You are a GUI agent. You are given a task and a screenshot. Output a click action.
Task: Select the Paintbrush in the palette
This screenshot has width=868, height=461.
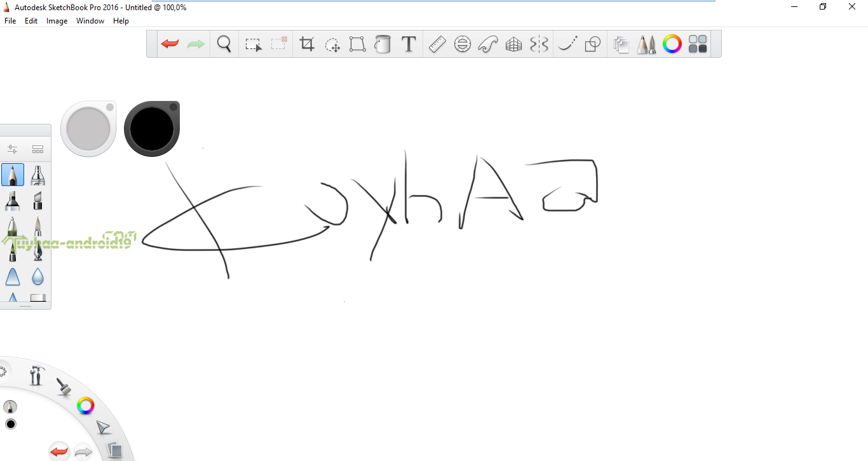pyautogui.click(x=37, y=227)
